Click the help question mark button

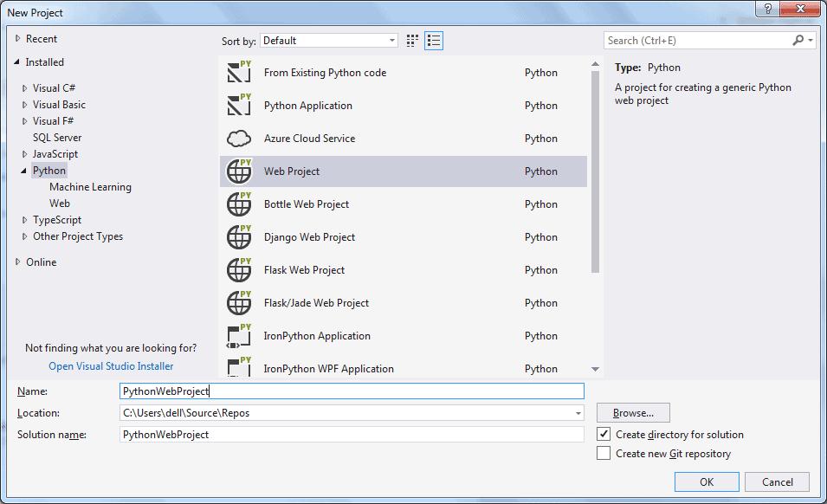pos(767,9)
